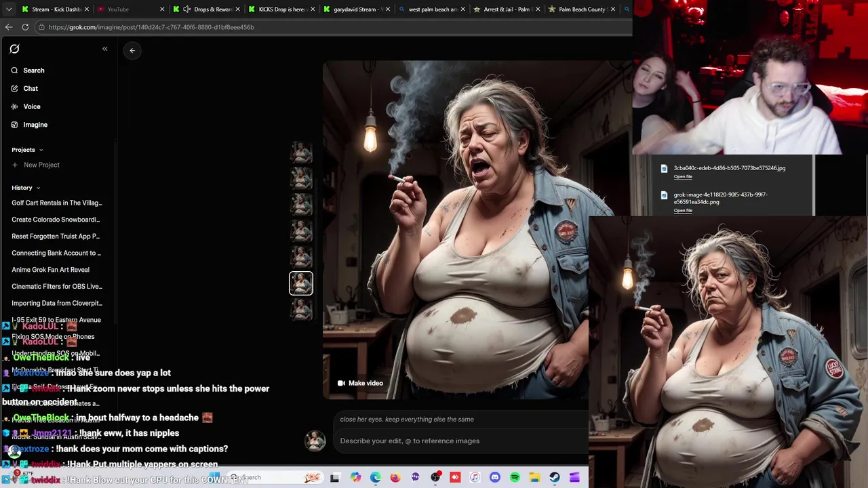Click the browser back arrow
868x488 pixels.
(9, 27)
